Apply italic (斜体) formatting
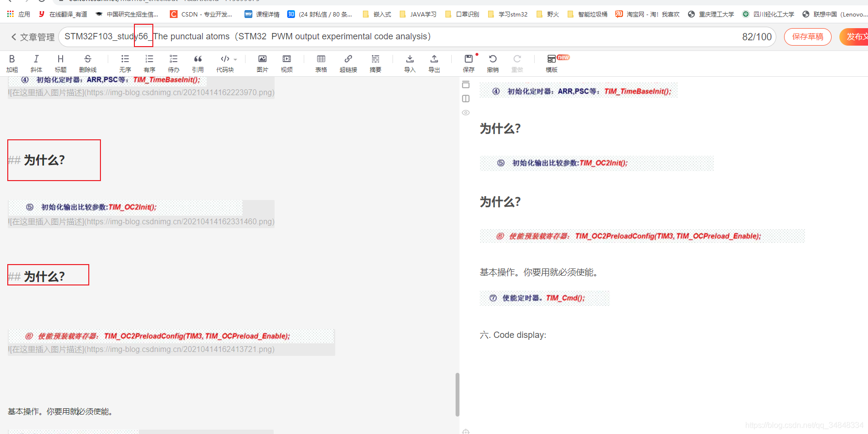The height and width of the screenshot is (434, 868). coord(36,64)
